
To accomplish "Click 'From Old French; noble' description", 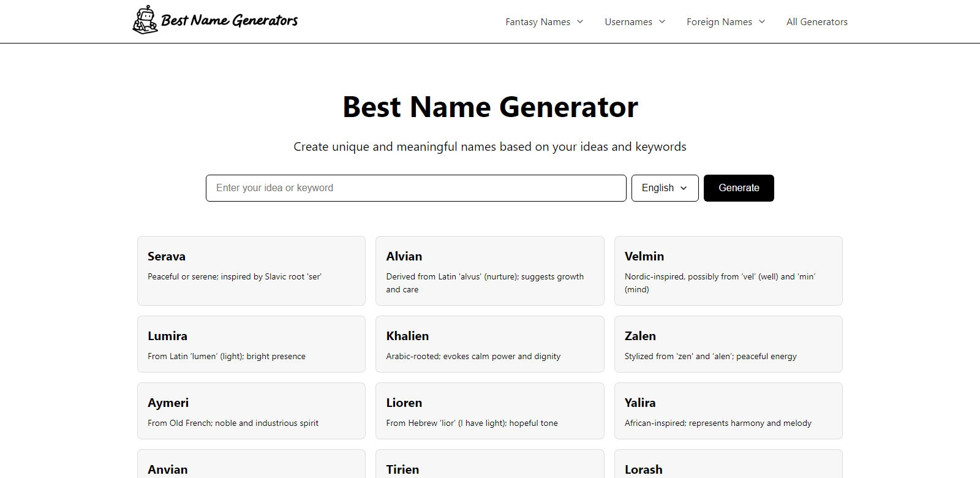I will [x=233, y=423].
